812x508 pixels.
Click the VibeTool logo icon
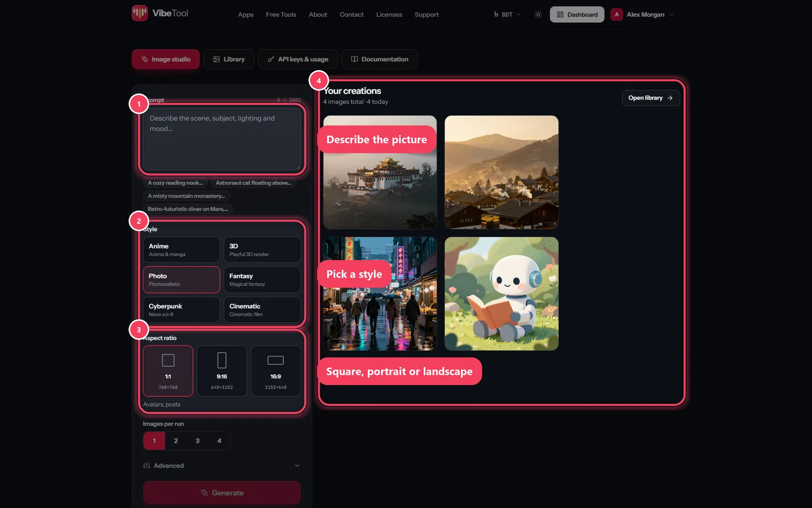click(140, 13)
